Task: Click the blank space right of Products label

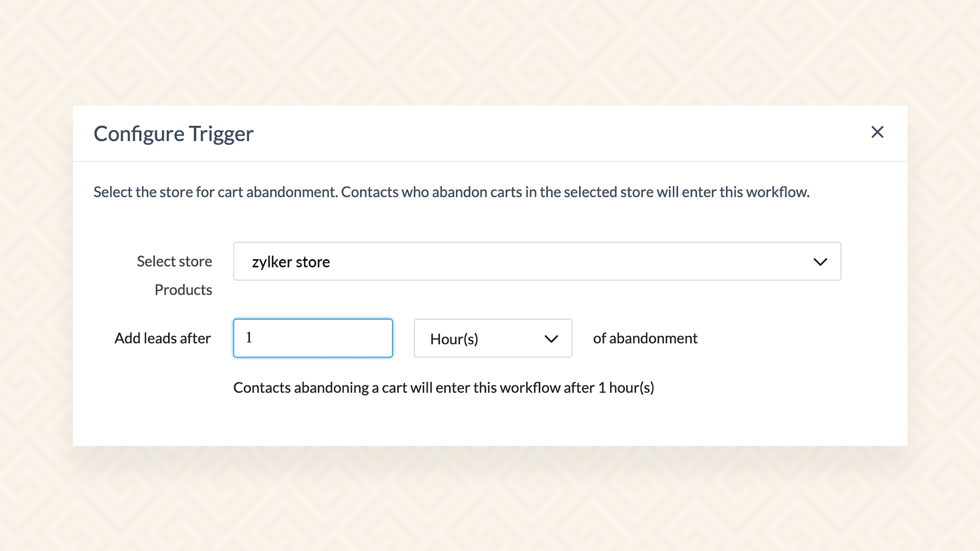Action: (459, 296)
